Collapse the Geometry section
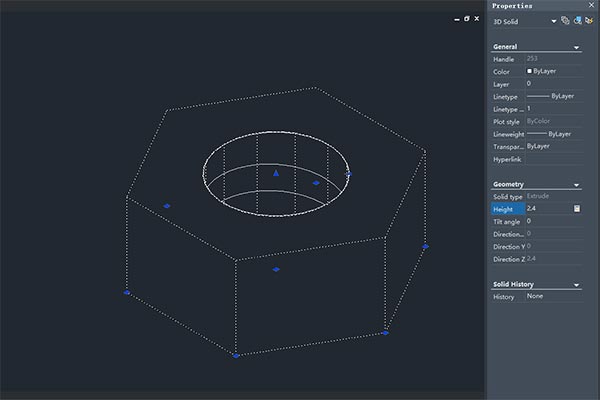Screen dimensions: 600x400 click(576, 185)
